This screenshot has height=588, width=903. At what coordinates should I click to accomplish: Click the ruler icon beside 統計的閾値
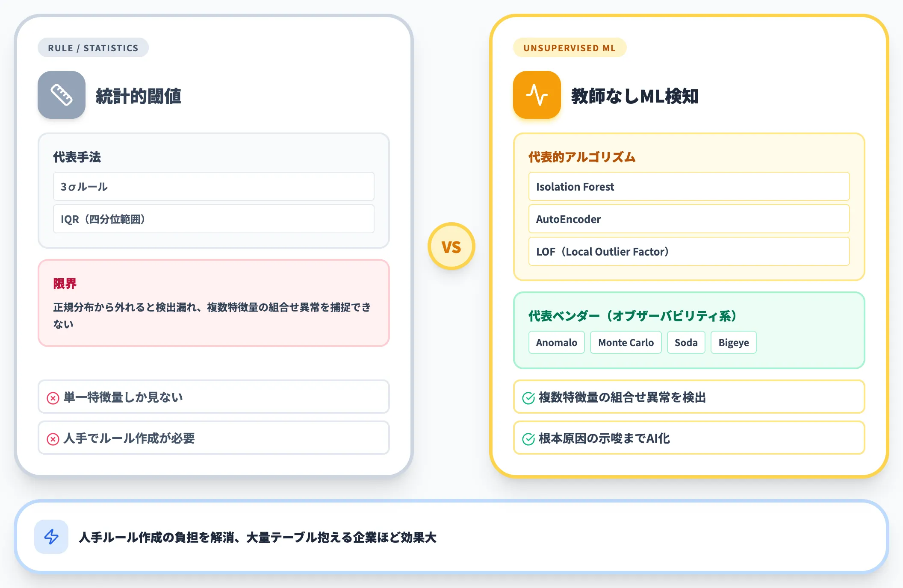coord(62,95)
